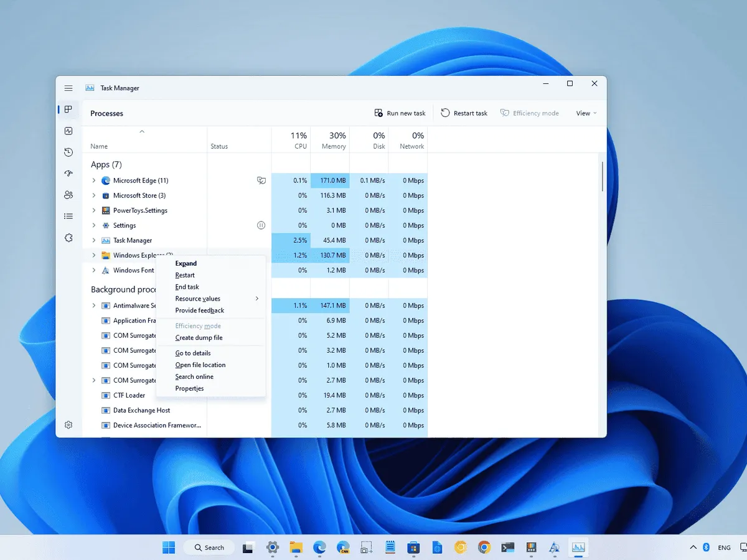Open App history from sidebar

[68, 152]
